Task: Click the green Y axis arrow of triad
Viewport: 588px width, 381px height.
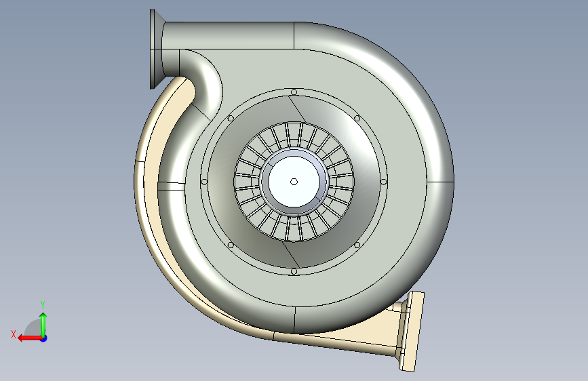Action: coord(43,324)
